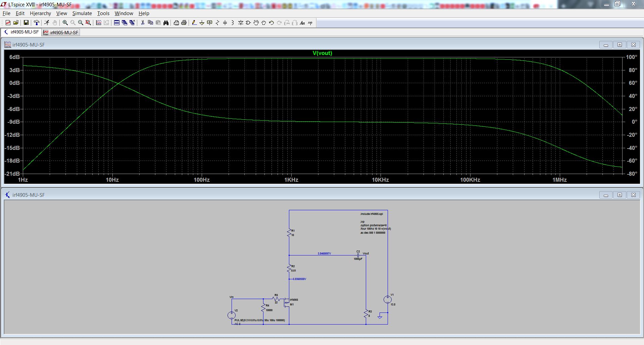
Task: Select the Copy tool icon
Action: [150, 23]
